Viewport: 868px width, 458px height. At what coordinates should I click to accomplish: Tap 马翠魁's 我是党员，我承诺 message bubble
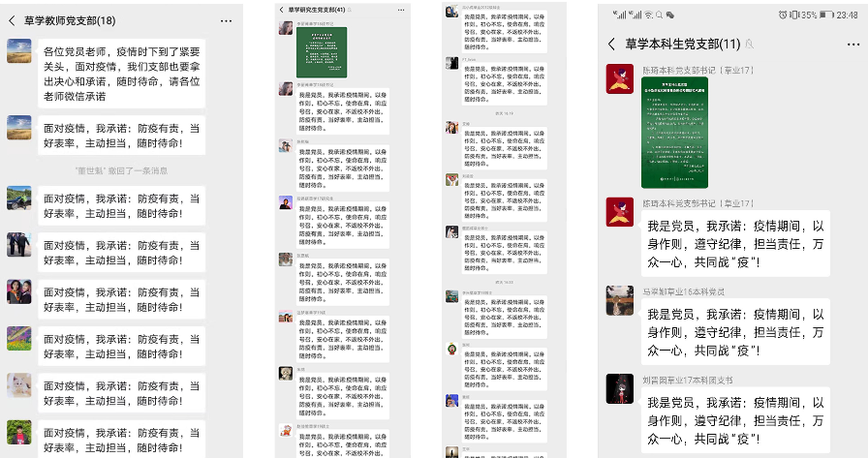coord(735,332)
